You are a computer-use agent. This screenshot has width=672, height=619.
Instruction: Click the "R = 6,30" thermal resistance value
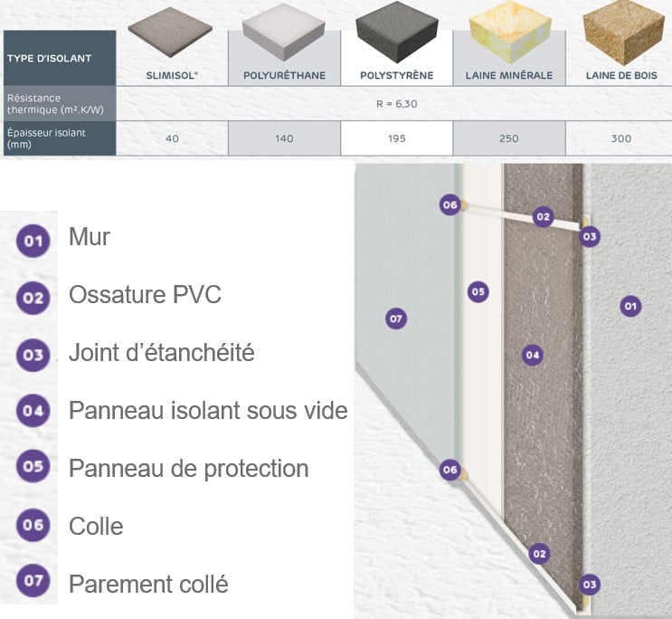tap(395, 103)
